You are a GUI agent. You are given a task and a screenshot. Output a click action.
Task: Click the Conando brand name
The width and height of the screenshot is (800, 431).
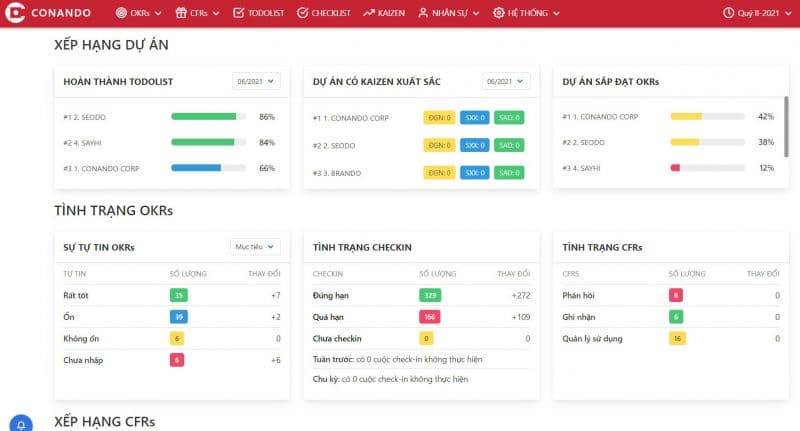61,13
